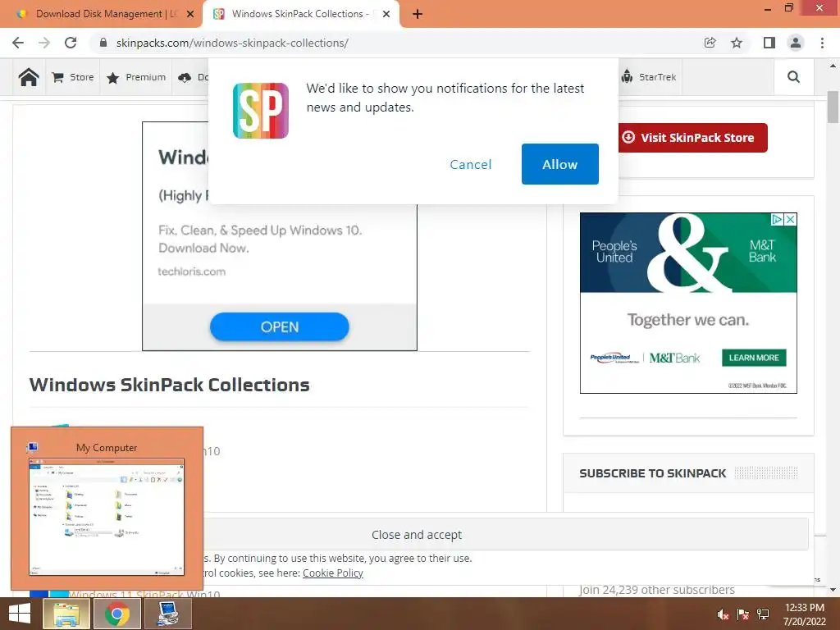Image resolution: width=840 pixels, height=630 pixels.
Task: Click the My Computer preview thumbnail
Action: [107, 517]
